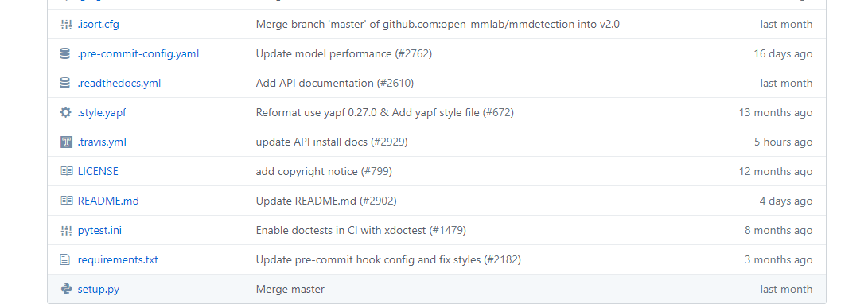The image size is (868, 308).
Task: Click the database icon next to .readthedocs.yml
Action: pos(65,83)
